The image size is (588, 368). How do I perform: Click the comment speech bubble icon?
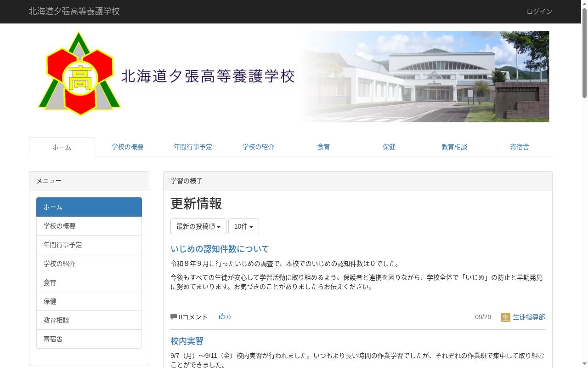tap(174, 316)
